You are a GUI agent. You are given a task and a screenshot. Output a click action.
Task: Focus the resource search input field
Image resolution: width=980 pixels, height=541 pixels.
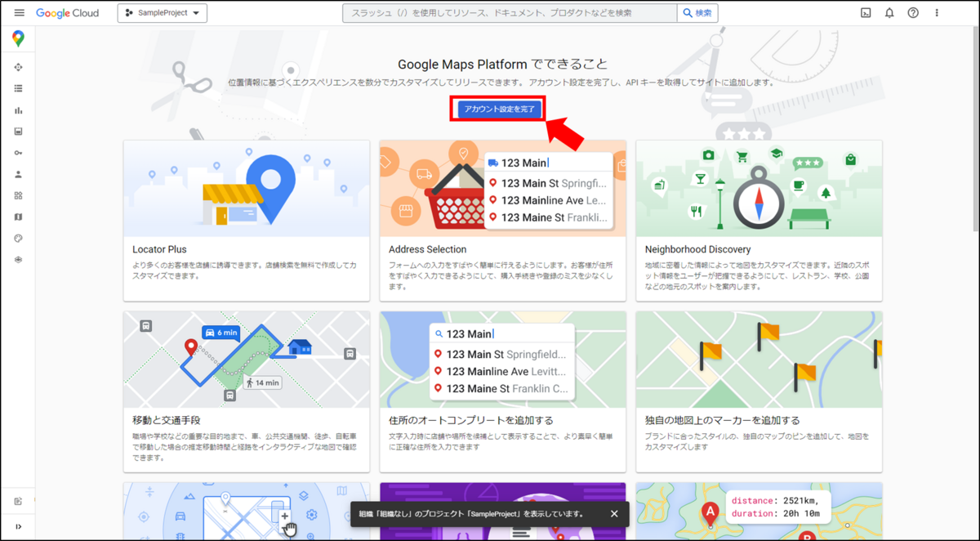[x=510, y=13]
